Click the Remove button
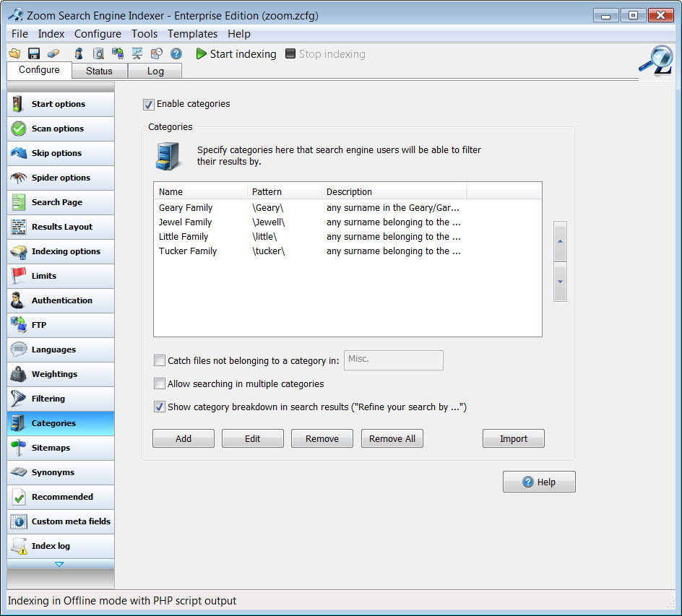 click(322, 438)
